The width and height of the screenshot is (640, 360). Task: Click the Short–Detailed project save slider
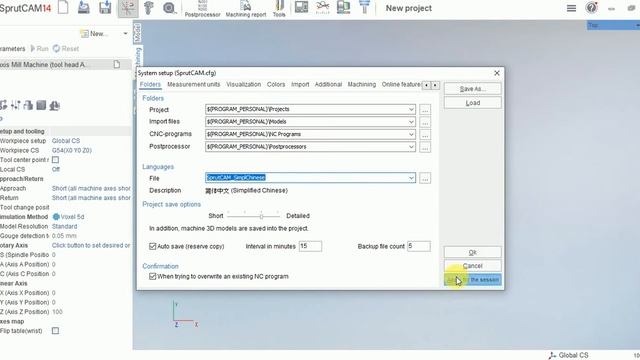coord(254,216)
